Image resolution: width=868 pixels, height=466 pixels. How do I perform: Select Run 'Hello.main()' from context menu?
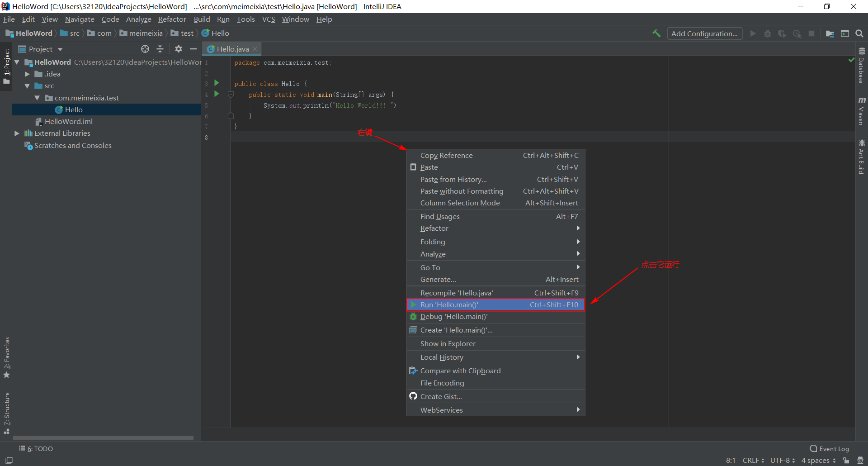[496, 305]
